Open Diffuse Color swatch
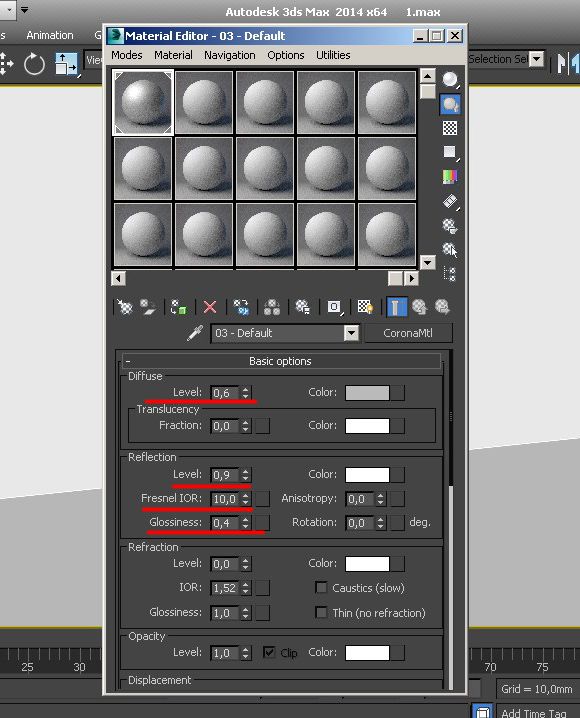The height and width of the screenshot is (718, 580). click(367, 392)
